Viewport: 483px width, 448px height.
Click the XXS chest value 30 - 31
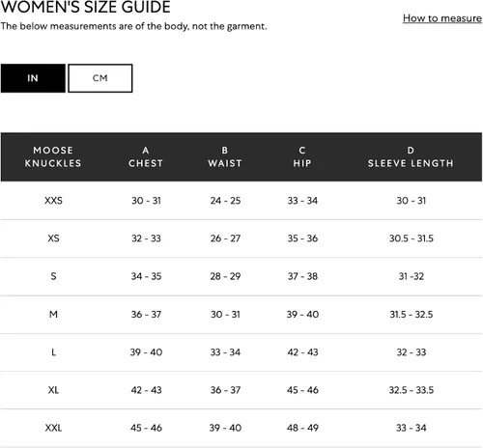pos(146,201)
